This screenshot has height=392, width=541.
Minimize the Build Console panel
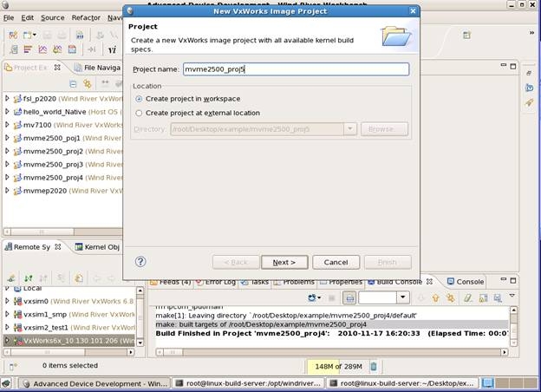coord(504,279)
